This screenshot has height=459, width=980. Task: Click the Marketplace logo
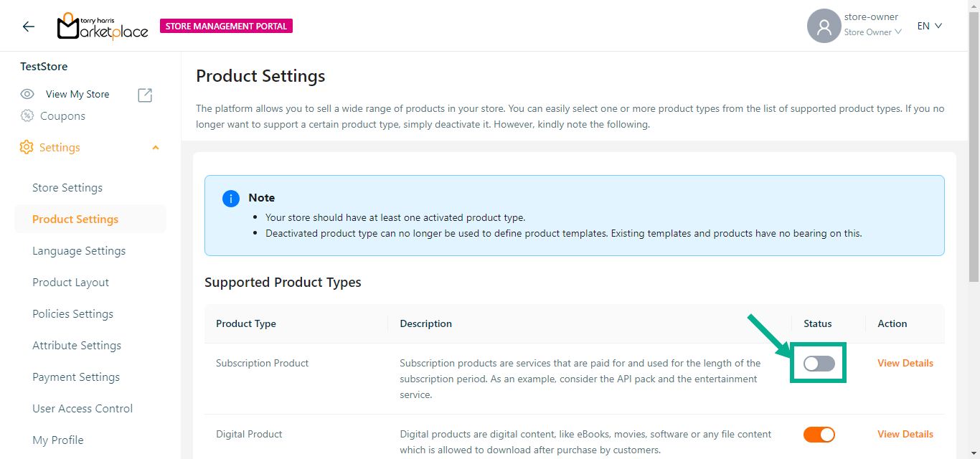(103, 27)
